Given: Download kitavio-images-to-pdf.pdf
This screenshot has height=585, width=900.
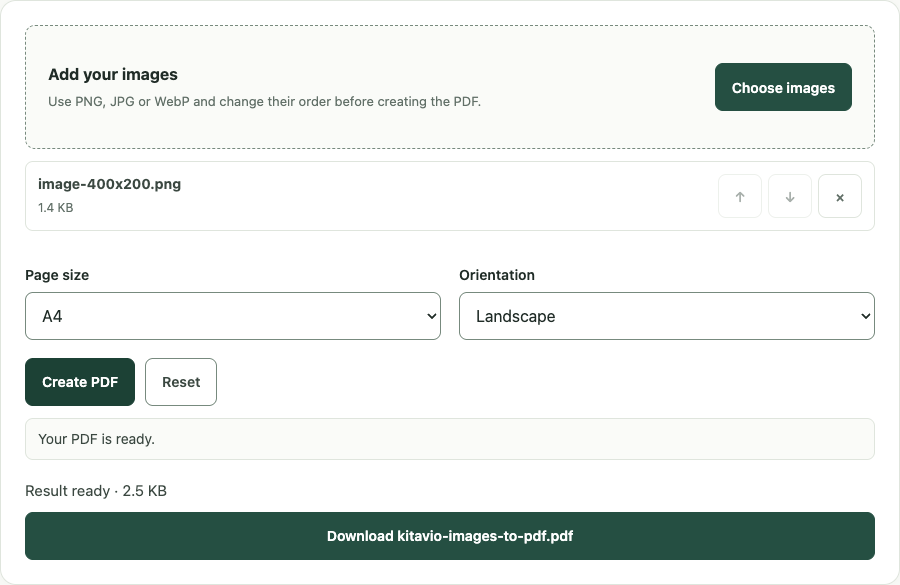Looking at the screenshot, I should tap(450, 536).
